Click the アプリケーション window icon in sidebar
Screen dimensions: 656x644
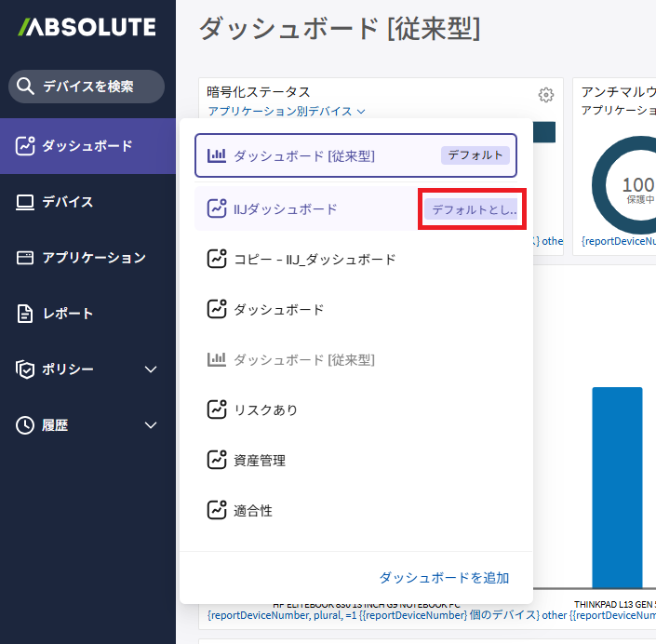25,258
